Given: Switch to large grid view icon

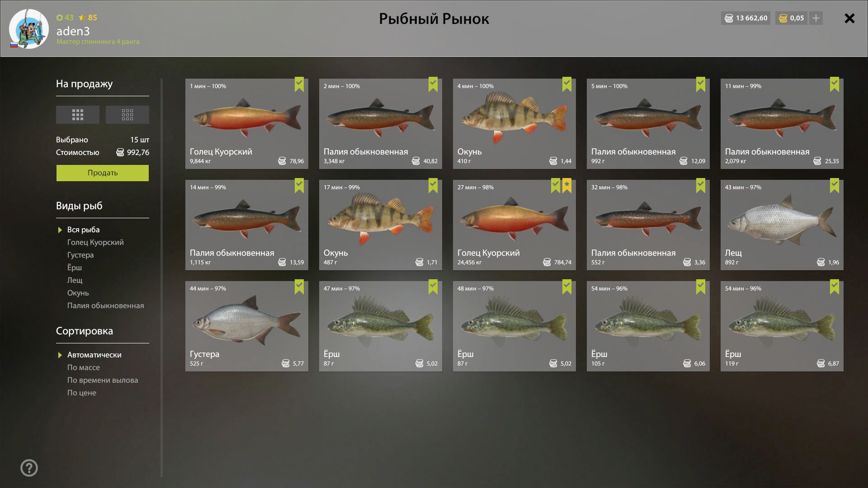Looking at the screenshot, I should click(x=78, y=115).
